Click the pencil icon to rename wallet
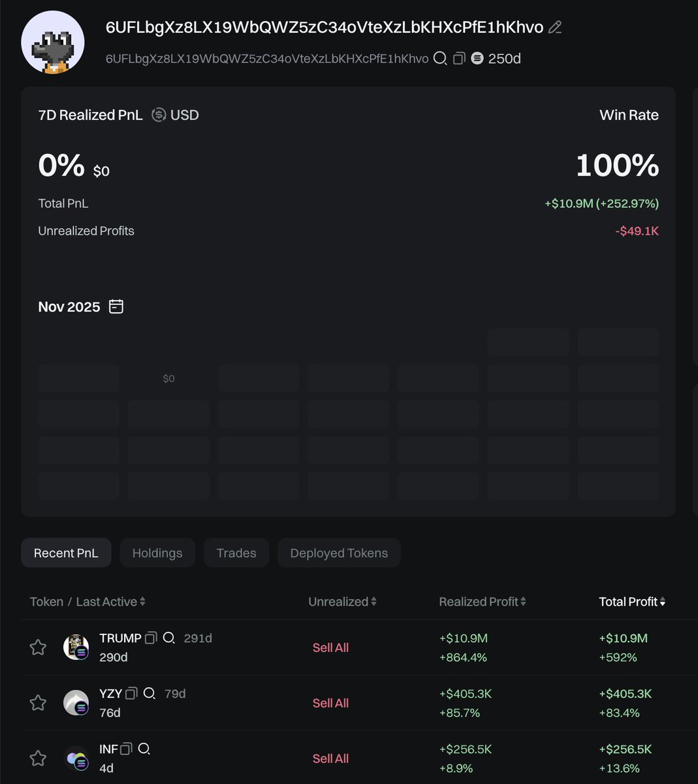 (x=555, y=27)
